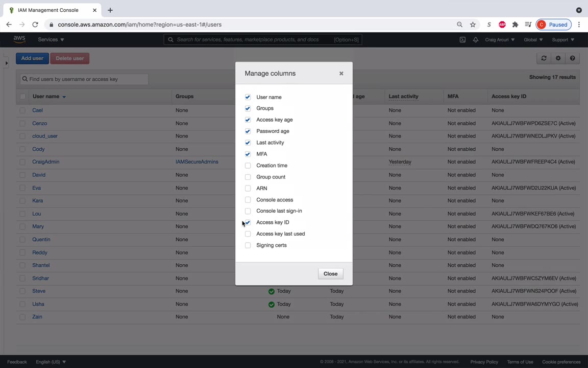Click the Add user button
This screenshot has width=588, height=368.
[32, 58]
